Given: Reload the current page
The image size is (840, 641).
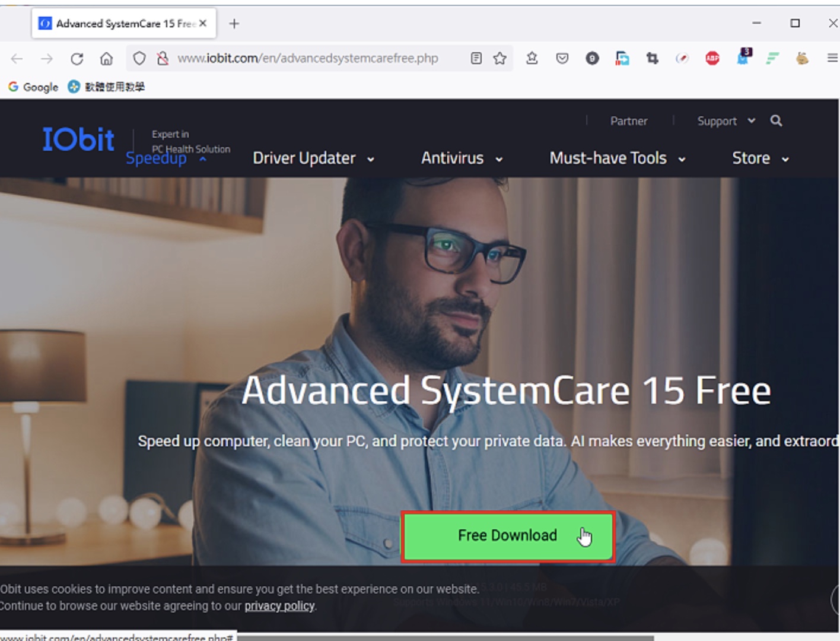Looking at the screenshot, I should coord(77,58).
